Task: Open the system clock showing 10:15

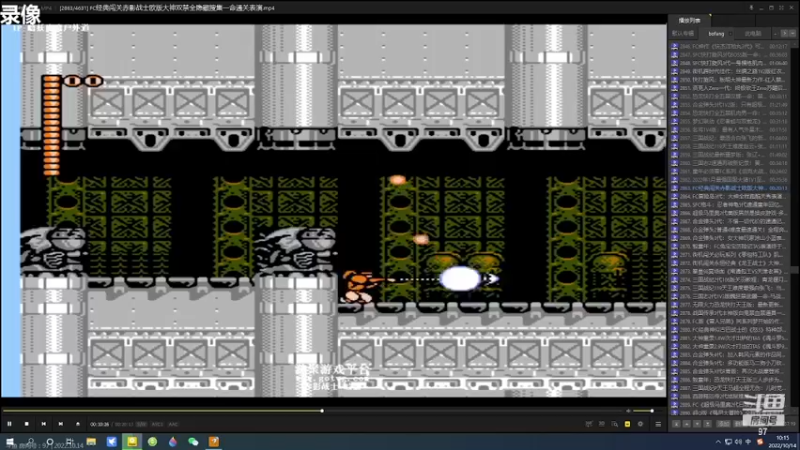Action: click(782, 441)
